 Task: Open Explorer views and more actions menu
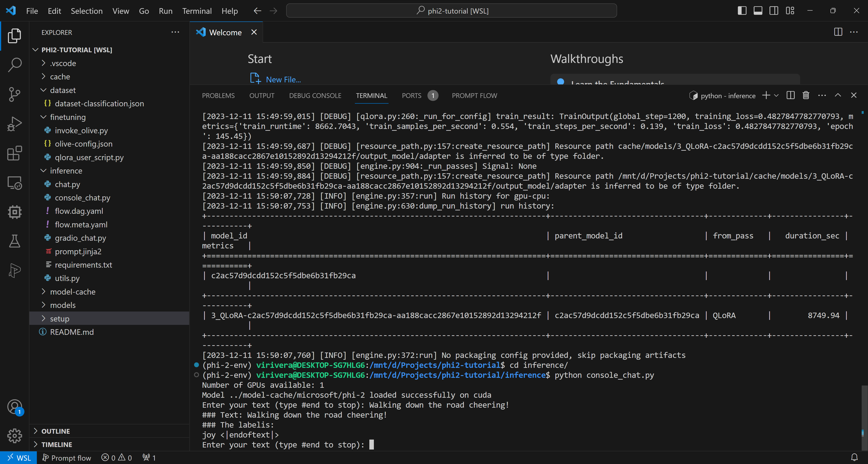tap(175, 32)
